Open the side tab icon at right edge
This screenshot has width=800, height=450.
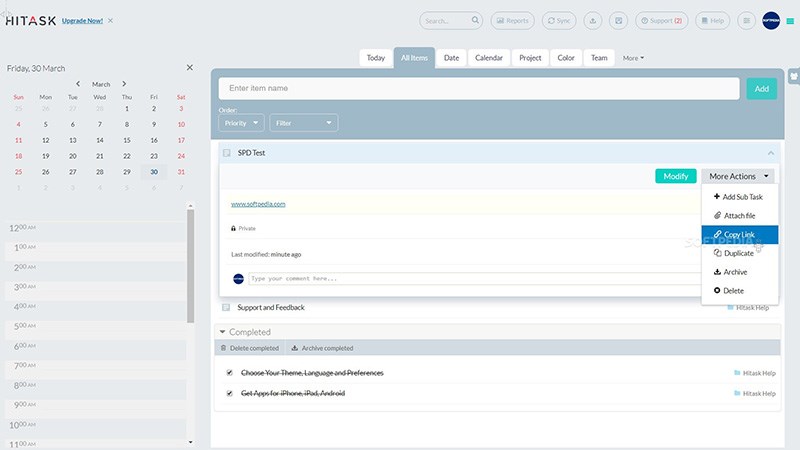794,77
